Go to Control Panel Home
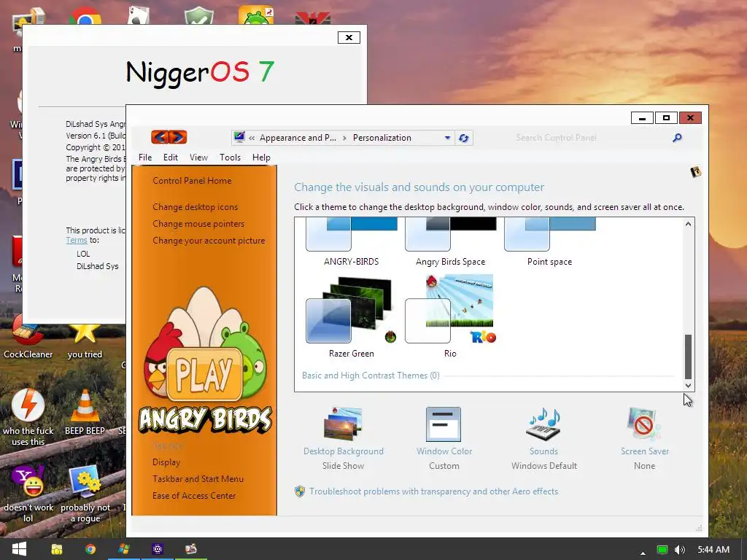 click(x=192, y=181)
